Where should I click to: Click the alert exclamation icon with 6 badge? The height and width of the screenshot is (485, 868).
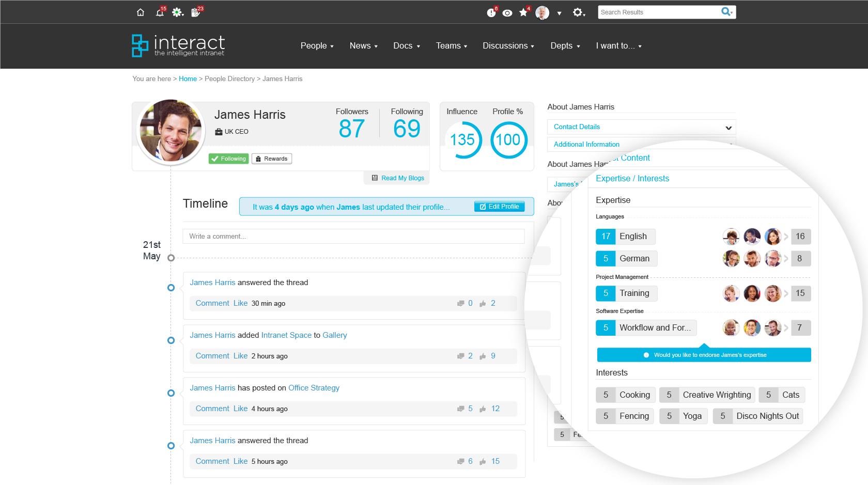(x=491, y=13)
